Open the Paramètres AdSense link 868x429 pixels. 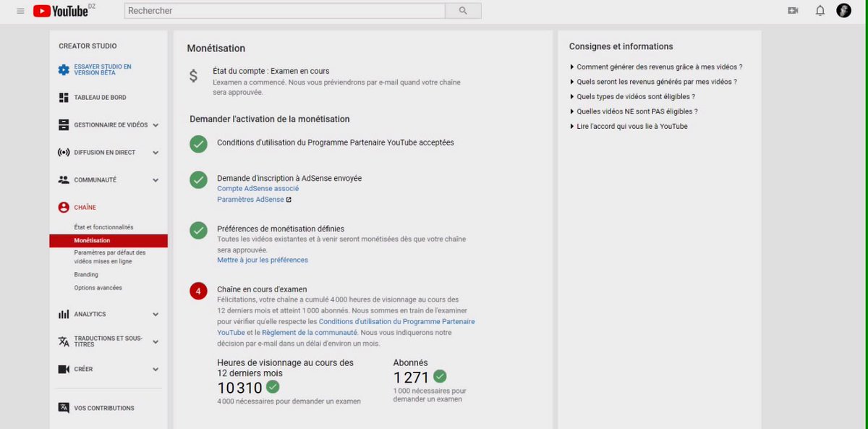(250, 200)
